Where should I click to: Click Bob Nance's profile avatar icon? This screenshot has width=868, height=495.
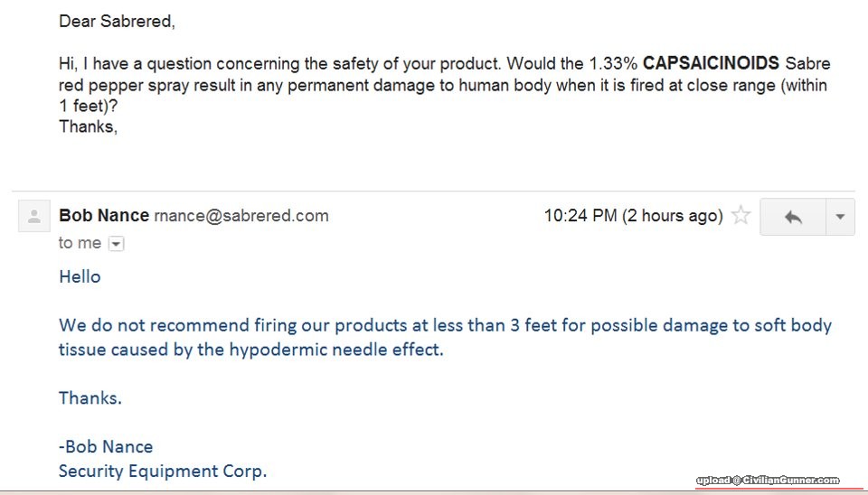pyautogui.click(x=34, y=217)
